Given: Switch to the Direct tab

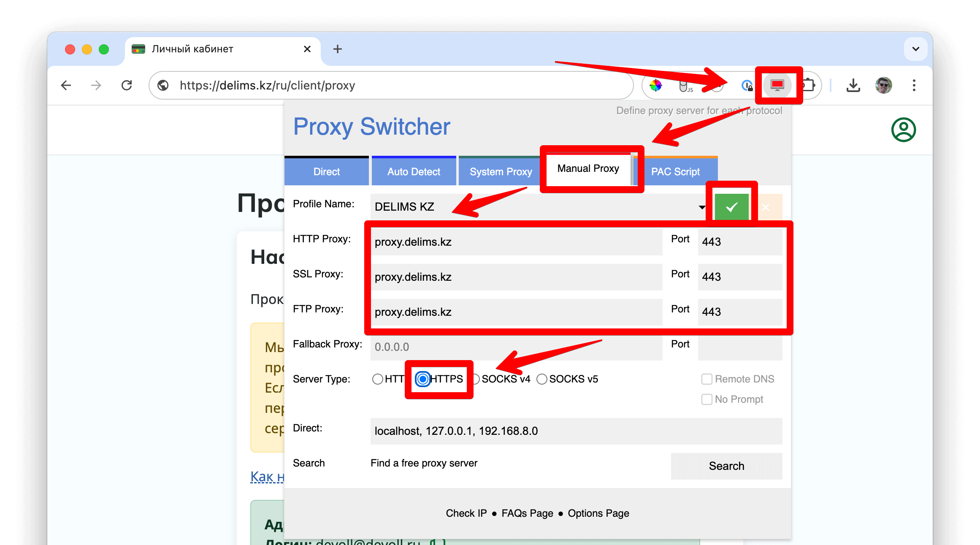Looking at the screenshot, I should coord(326,171).
